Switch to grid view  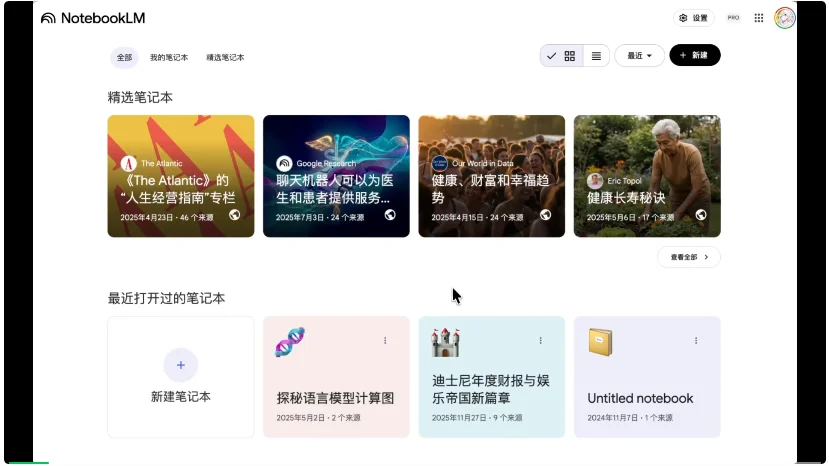(x=561, y=56)
